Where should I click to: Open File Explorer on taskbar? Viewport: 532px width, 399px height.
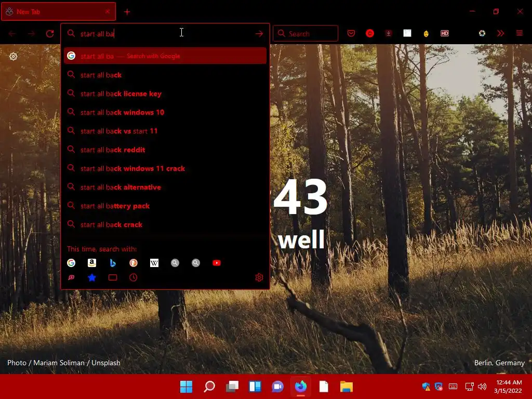[x=347, y=387]
